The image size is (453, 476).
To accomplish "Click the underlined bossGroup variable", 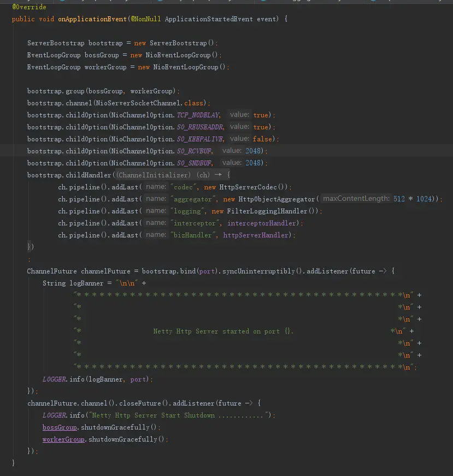I will click(x=60, y=427).
